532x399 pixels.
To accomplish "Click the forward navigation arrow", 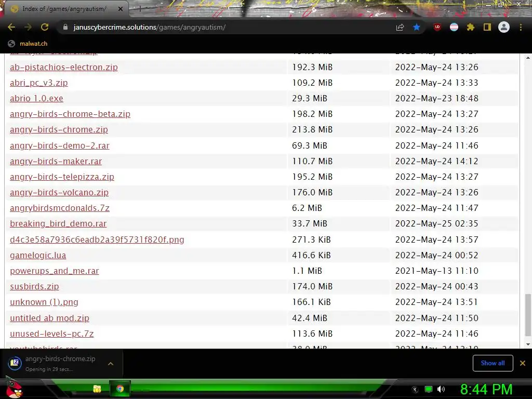I will pos(28,27).
